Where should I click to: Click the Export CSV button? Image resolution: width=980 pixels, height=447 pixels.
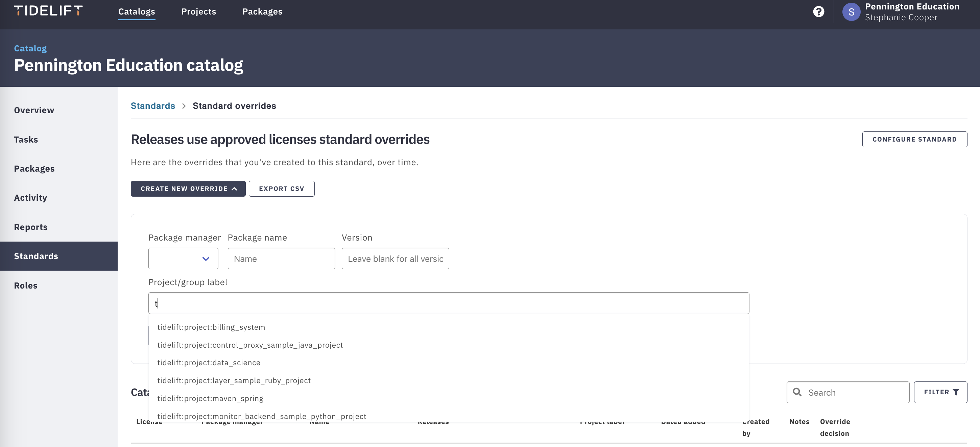(282, 189)
